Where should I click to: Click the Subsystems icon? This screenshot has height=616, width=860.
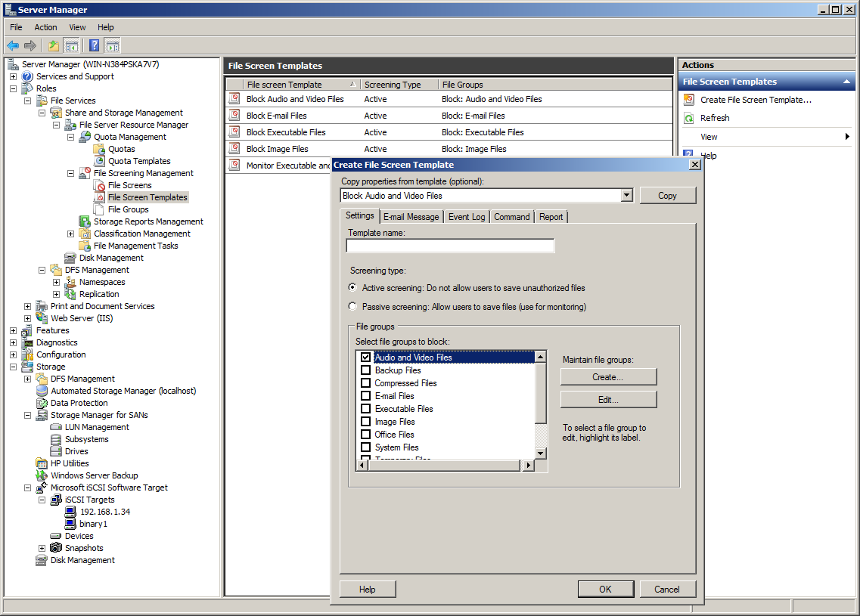56,439
